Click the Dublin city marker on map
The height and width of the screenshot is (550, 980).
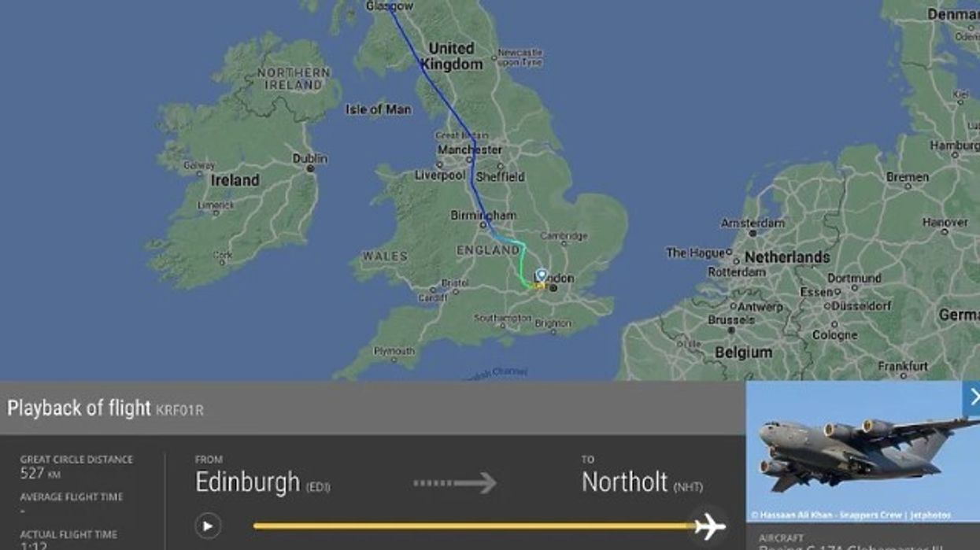(310, 168)
